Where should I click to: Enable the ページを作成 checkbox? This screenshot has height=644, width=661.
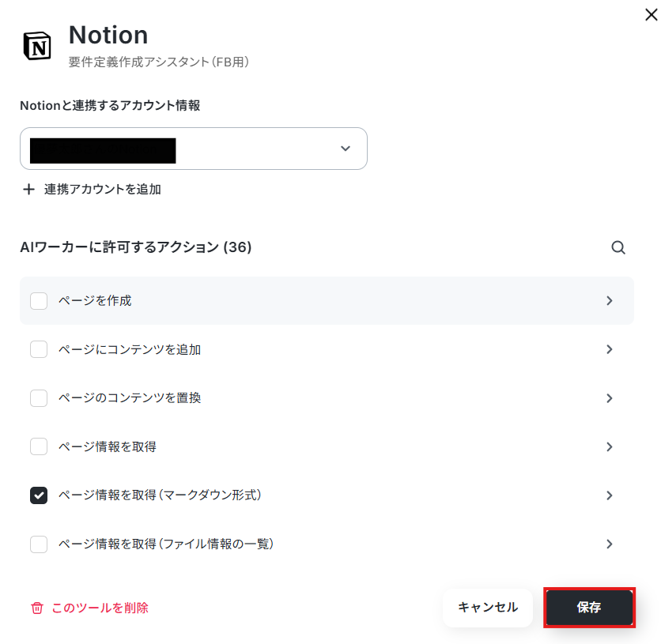[39, 301]
